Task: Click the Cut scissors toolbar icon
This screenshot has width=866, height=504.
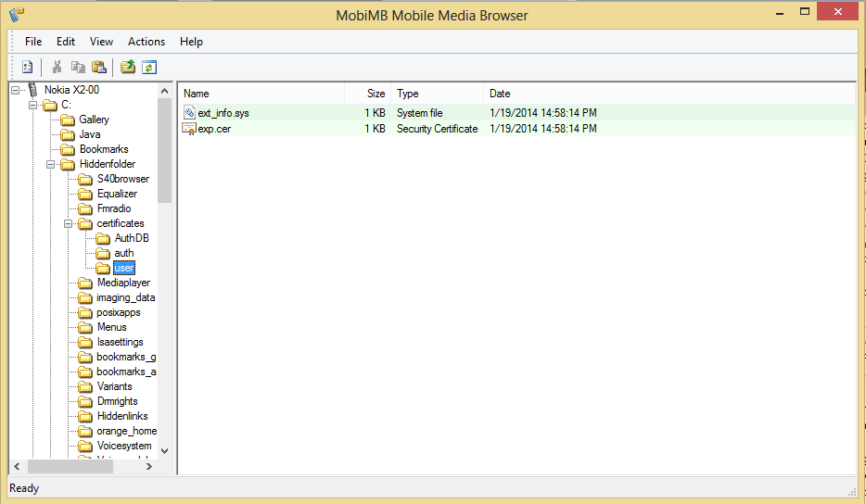Action: [x=57, y=67]
